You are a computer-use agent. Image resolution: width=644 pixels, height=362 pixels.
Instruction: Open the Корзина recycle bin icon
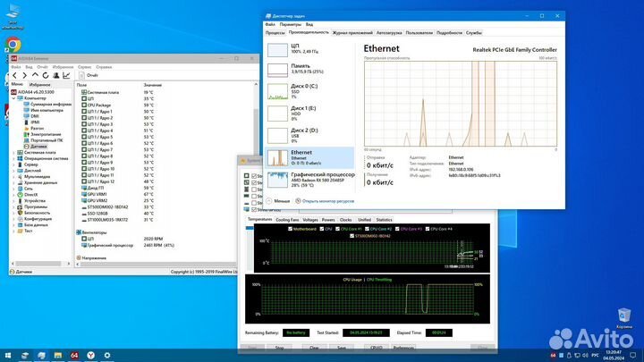tap(624, 318)
